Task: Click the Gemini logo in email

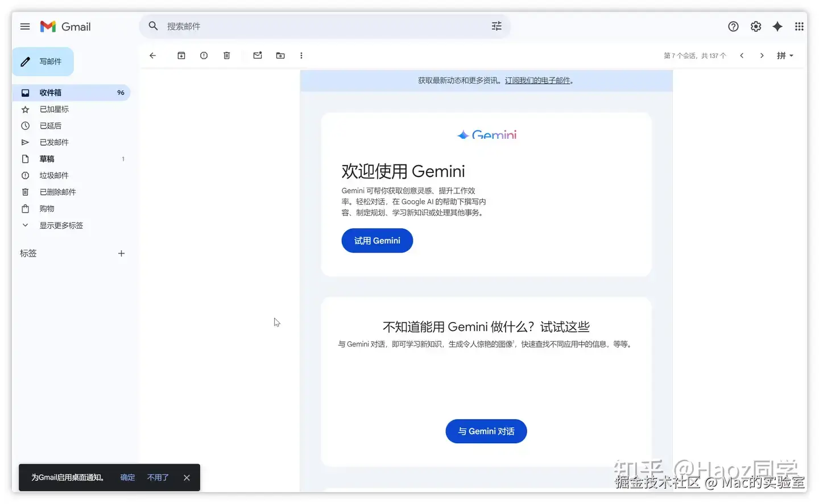Action: point(487,135)
